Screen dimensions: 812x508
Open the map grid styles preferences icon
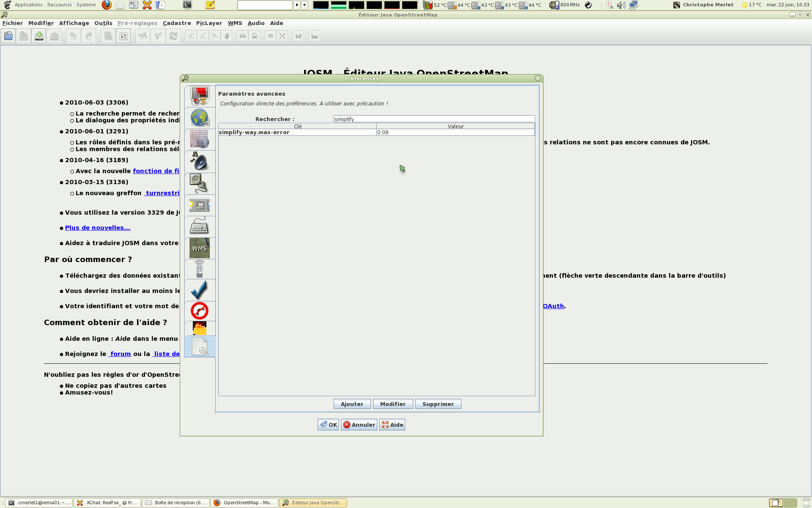coord(200,140)
